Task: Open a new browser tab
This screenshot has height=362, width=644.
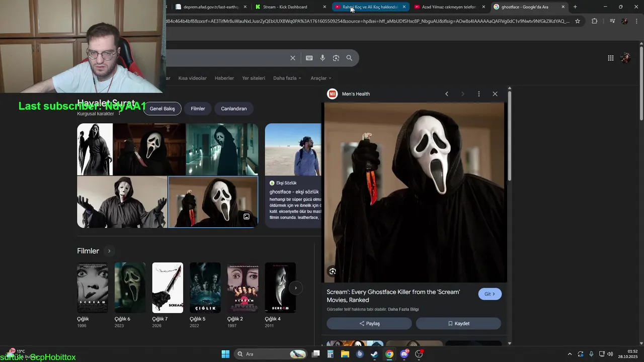Action: [x=575, y=7]
